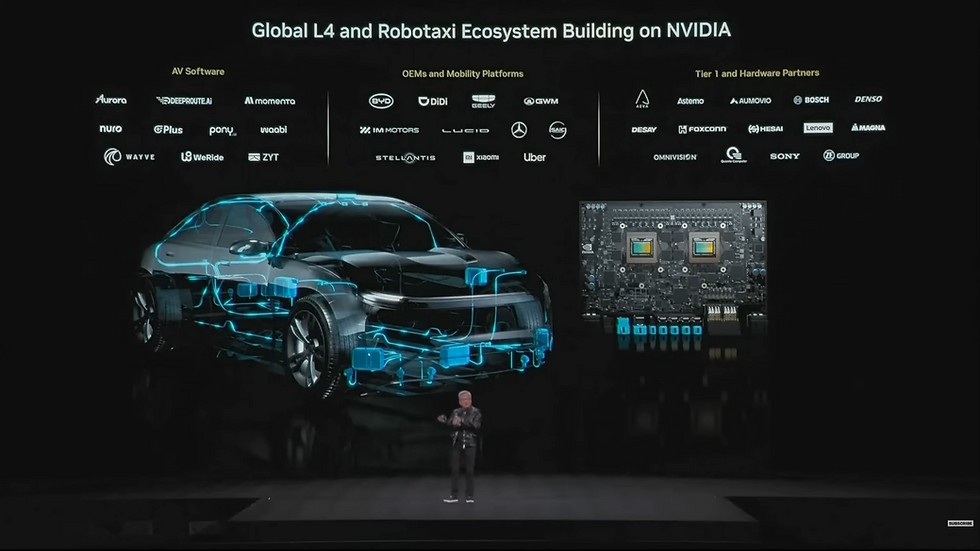The image size is (980, 551).
Task: Click the transparent car rendering
Action: tap(341, 294)
